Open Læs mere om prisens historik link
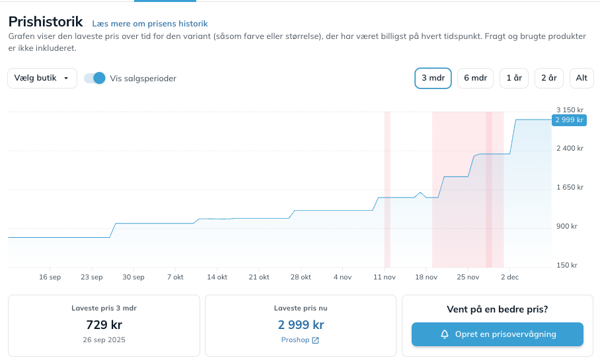 click(149, 24)
